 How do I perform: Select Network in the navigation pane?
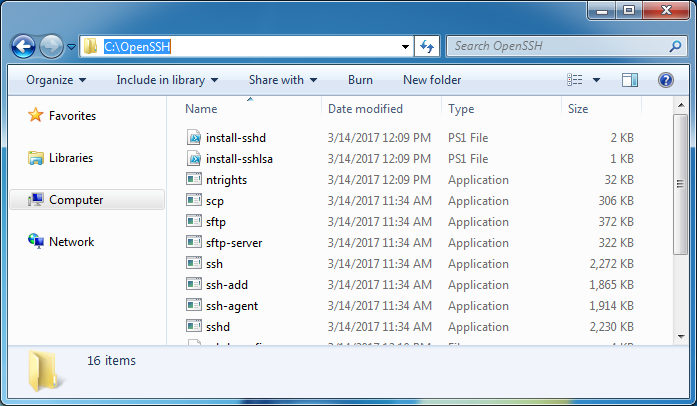coord(61,241)
